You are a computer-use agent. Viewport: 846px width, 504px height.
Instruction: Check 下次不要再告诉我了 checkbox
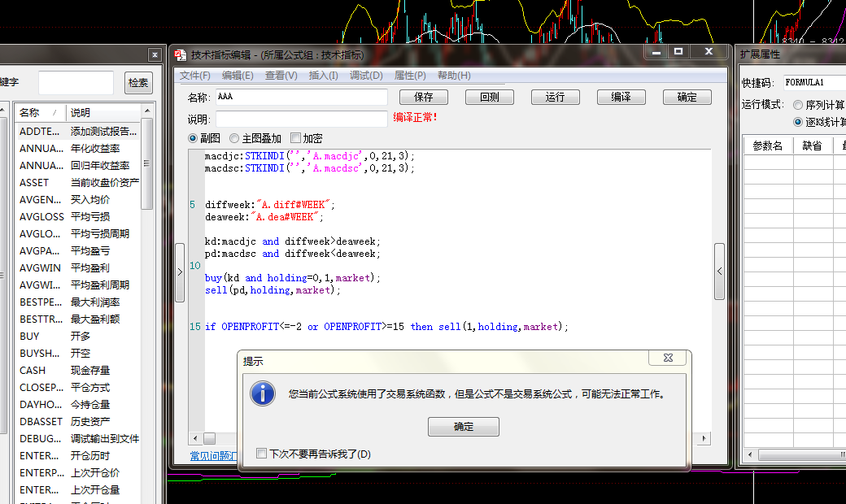(262, 454)
